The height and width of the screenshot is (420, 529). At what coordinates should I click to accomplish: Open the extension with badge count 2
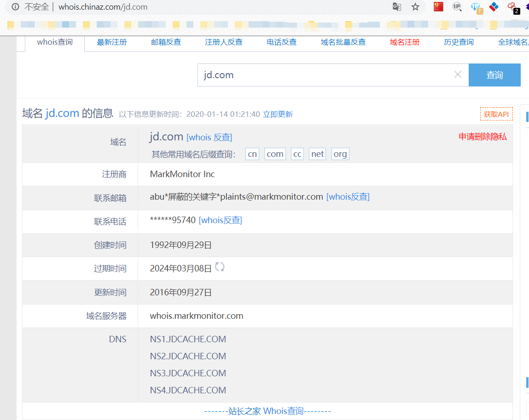click(513, 8)
